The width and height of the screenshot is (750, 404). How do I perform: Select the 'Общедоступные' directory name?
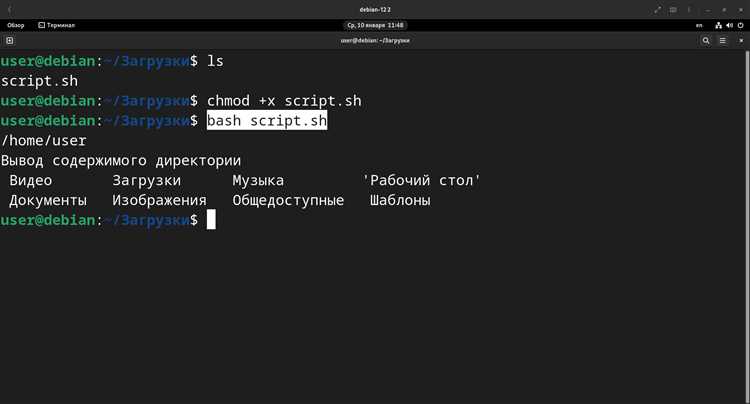[x=288, y=201]
